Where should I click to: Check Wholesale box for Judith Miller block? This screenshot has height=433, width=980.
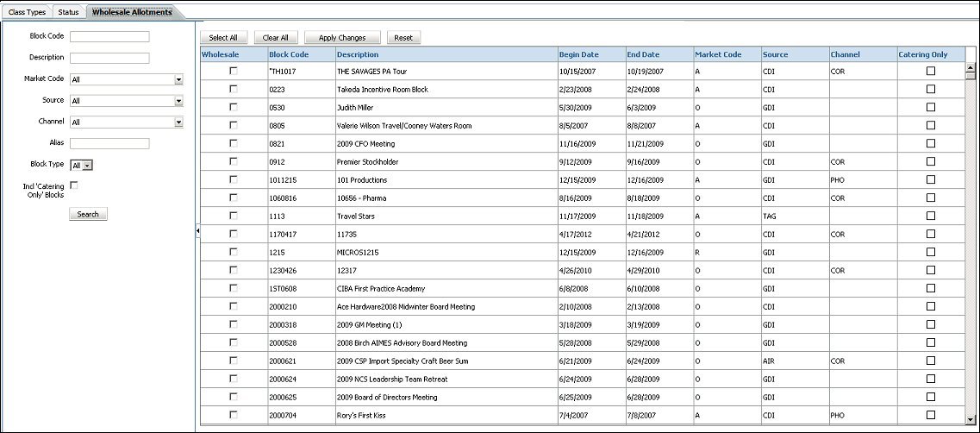click(233, 108)
